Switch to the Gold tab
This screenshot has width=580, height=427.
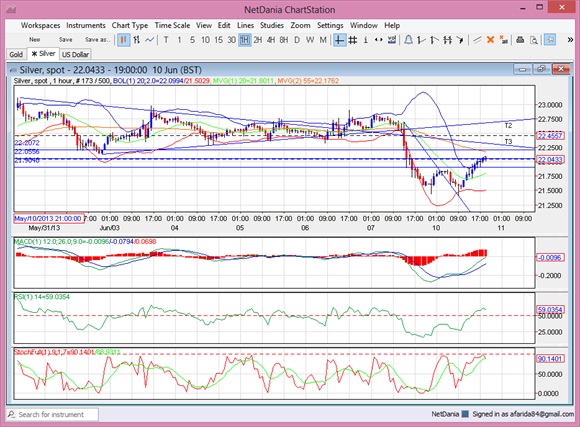point(16,54)
